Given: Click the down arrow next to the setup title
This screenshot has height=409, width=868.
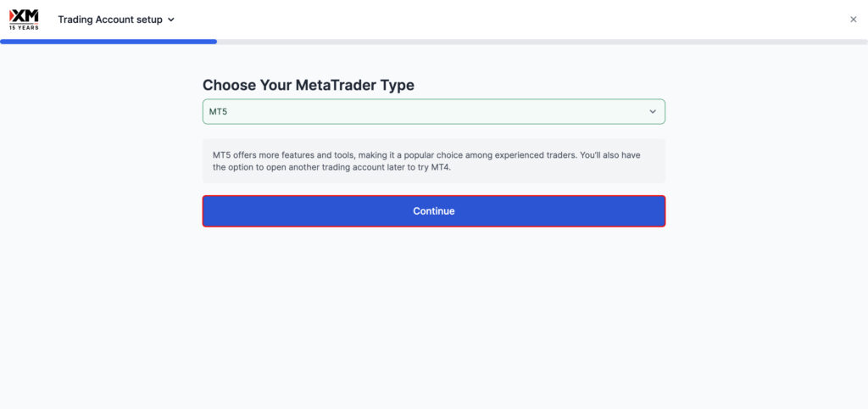Looking at the screenshot, I should [x=171, y=20].
